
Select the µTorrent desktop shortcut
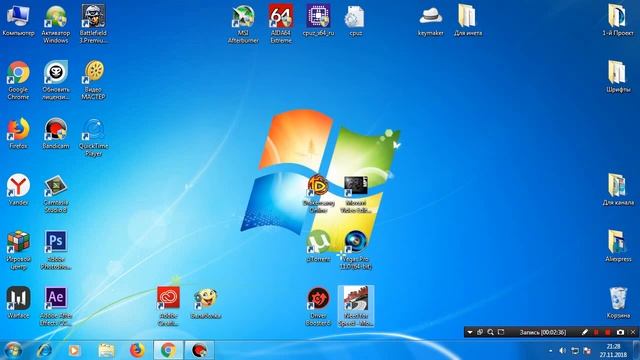click(x=318, y=246)
